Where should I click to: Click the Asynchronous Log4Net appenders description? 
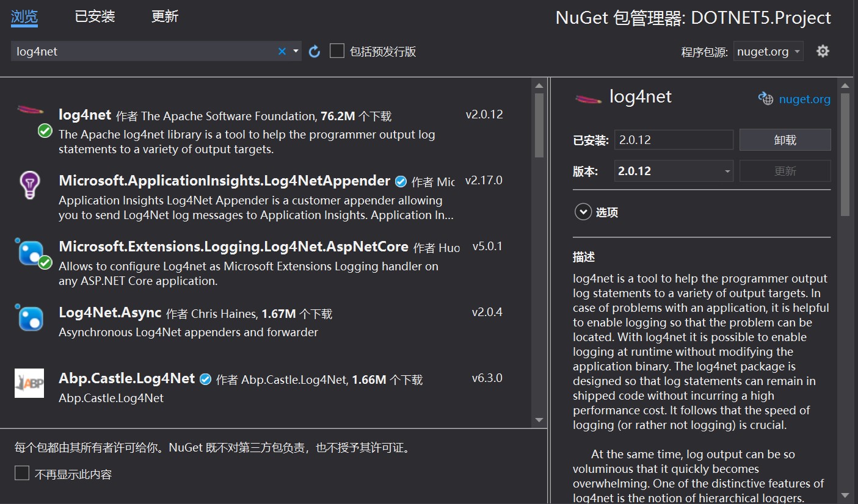pyautogui.click(x=188, y=332)
